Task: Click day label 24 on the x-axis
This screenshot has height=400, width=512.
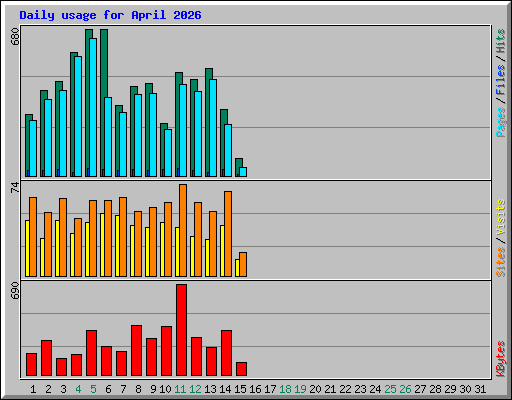Action: pyautogui.click(x=375, y=389)
